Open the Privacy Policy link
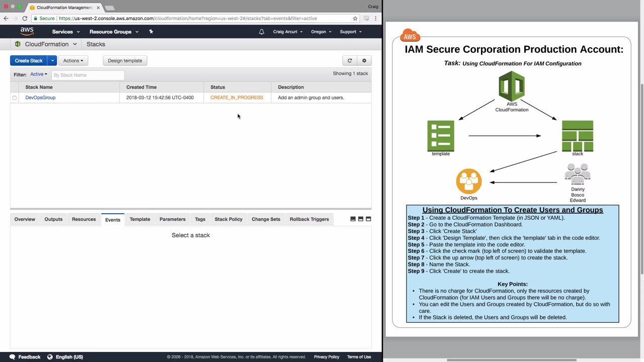Screen dimensions: 644x362 pyautogui.click(x=327, y=357)
